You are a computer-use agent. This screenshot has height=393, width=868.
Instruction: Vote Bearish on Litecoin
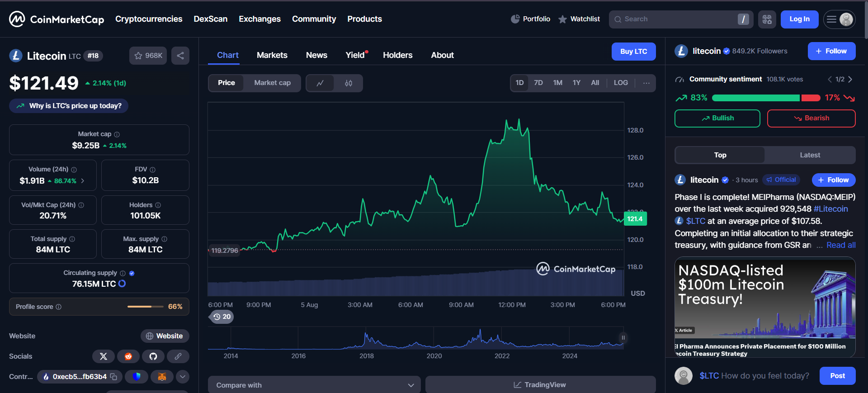pyautogui.click(x=811, y=118)
